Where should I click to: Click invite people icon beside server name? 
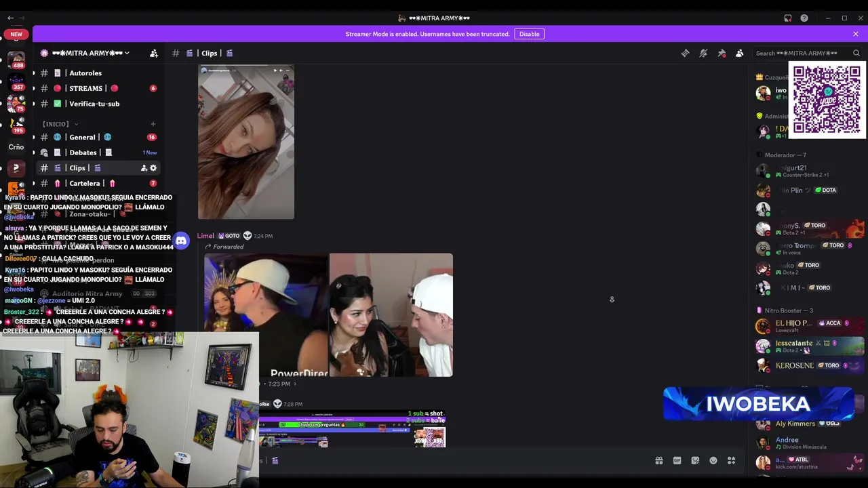pos(153,53)
